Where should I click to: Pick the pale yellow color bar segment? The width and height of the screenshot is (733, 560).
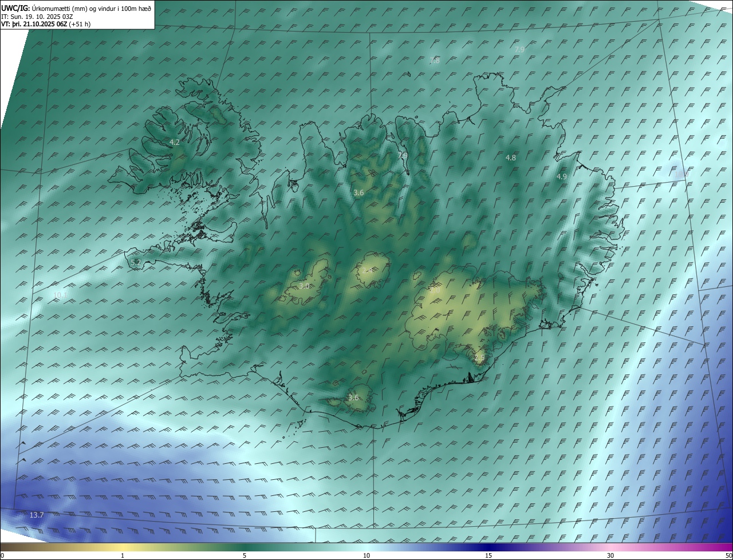point(123,547)
